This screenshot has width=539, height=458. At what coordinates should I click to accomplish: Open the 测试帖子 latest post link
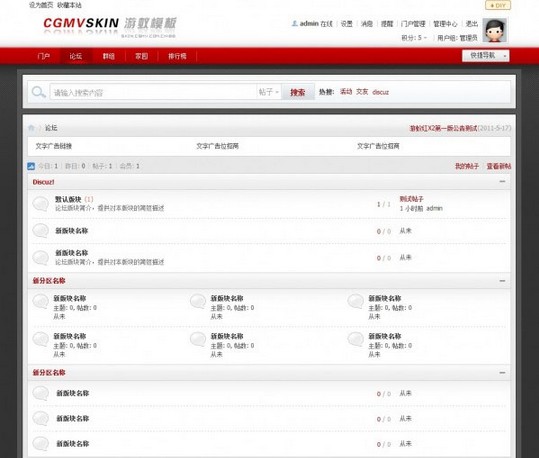[411, 199]
